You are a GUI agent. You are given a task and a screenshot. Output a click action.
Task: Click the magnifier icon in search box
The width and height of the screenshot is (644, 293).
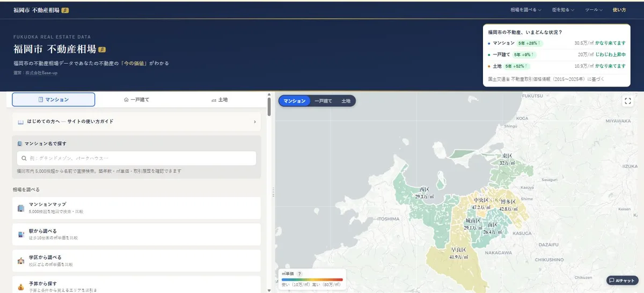[24, 158]
